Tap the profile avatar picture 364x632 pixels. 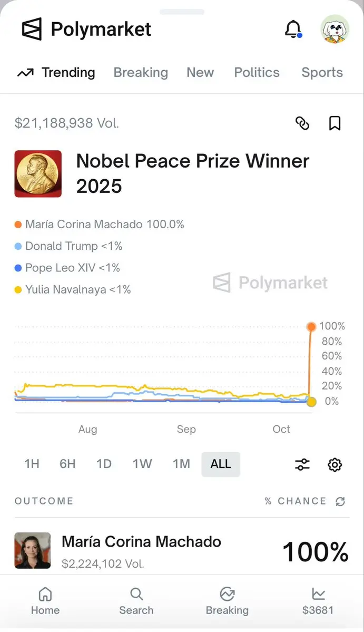pos(335,29)
